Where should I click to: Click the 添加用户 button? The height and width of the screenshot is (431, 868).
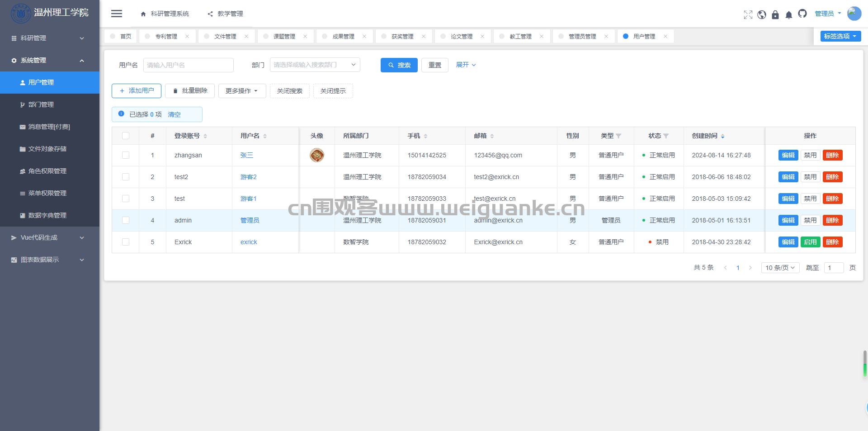[137, 91]
